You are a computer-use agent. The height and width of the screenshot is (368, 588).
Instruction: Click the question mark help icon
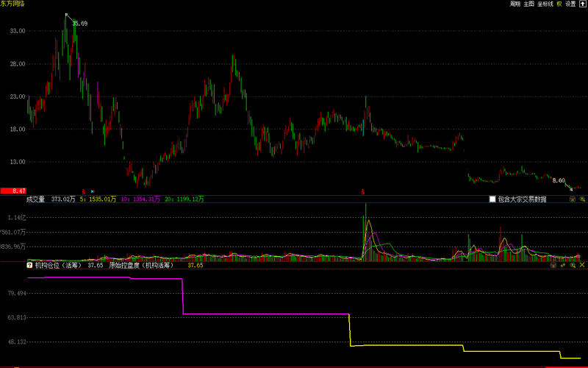pyautogui.click(x=29, y=265)
